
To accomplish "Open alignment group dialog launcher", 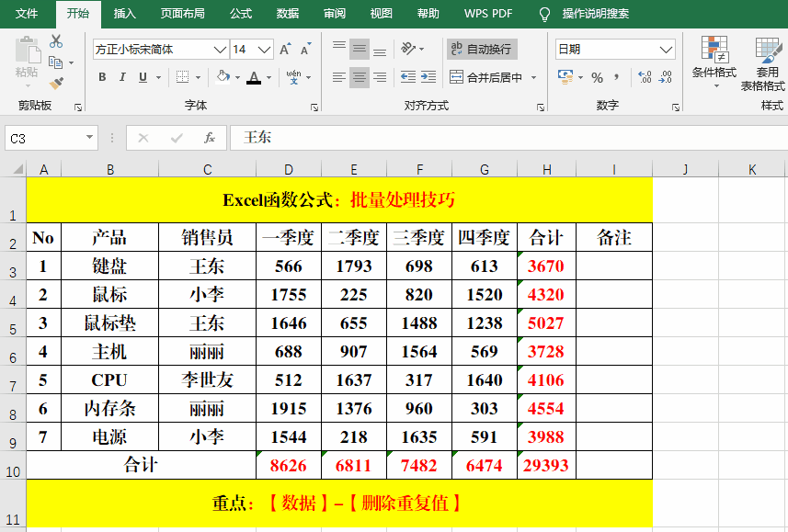I will pyautogui.click(x=541, y=107).
